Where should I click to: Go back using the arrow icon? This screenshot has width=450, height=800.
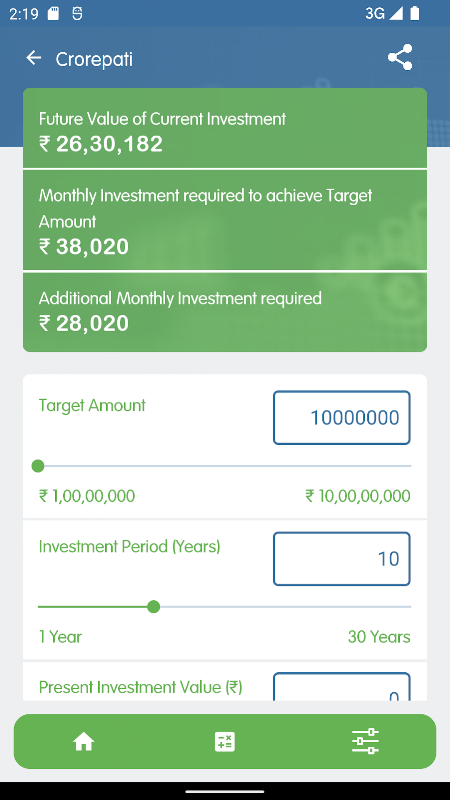pyautogui.click(x=34, y=58)
